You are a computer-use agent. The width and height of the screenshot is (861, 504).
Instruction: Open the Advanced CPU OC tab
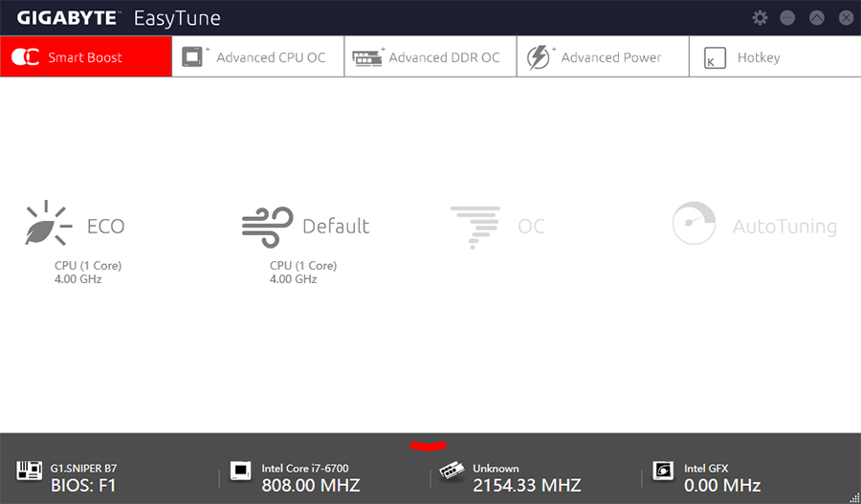pyautogui.click(x=258, y=56)
